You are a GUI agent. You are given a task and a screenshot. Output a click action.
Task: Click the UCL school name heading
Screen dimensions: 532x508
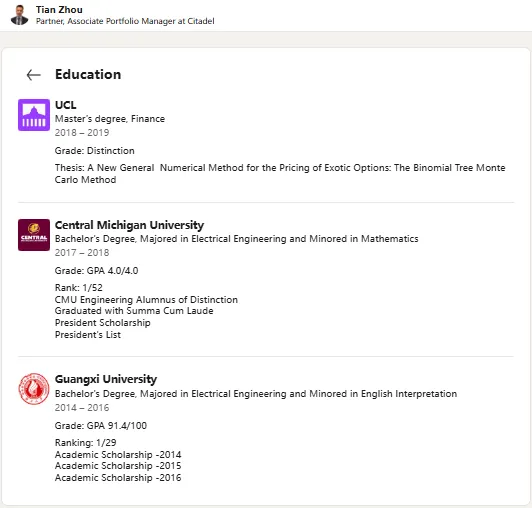click(65, 105)
